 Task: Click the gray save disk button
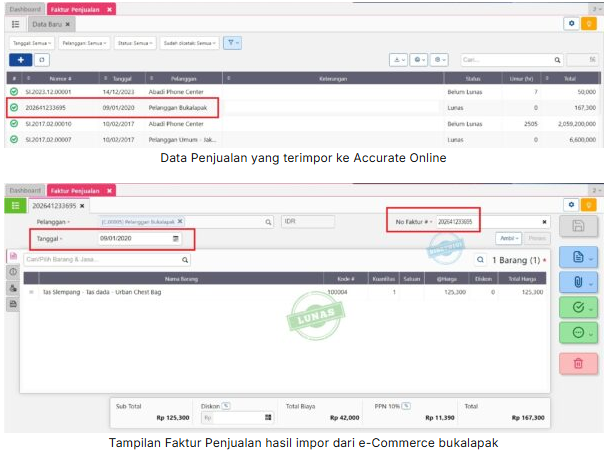(x=578, y=226)
